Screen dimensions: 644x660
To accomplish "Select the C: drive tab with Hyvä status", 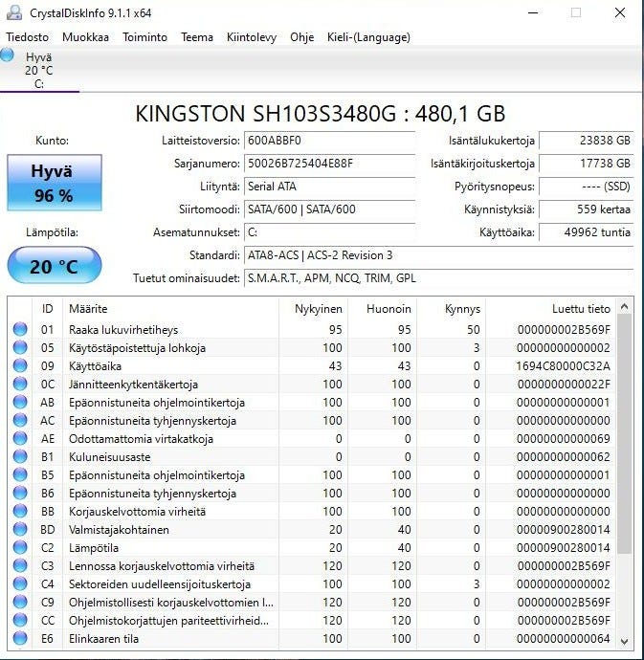I will (39, 70).
